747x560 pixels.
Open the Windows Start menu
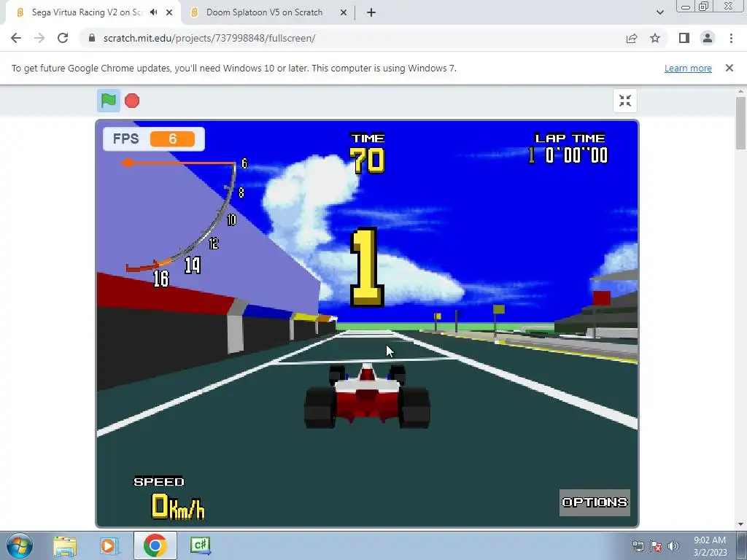pyautogui.click(x=19, y=545)
